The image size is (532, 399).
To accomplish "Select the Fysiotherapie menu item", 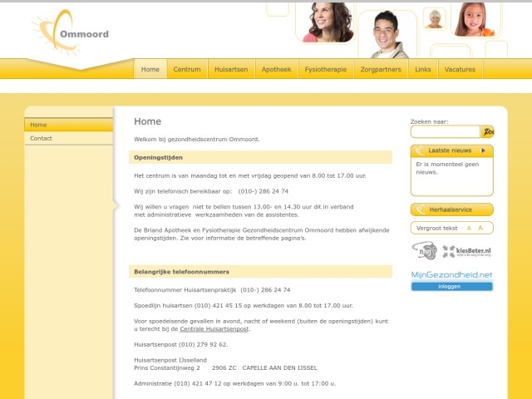I will coord(326,70).
